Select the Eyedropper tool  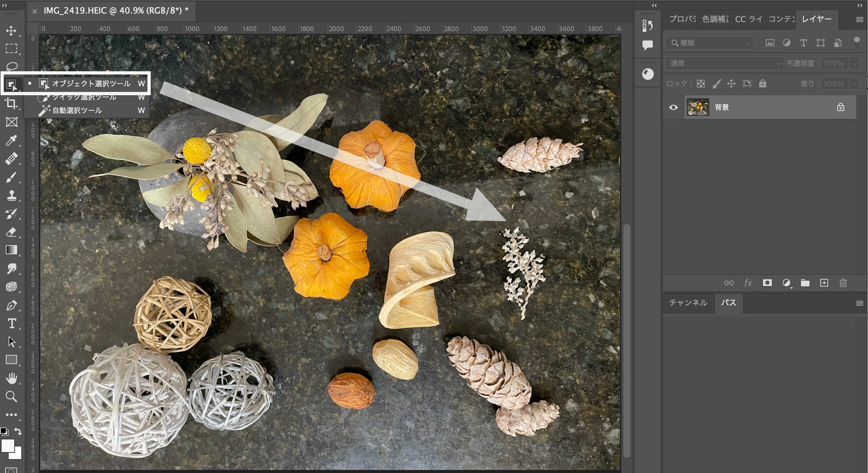11,140
